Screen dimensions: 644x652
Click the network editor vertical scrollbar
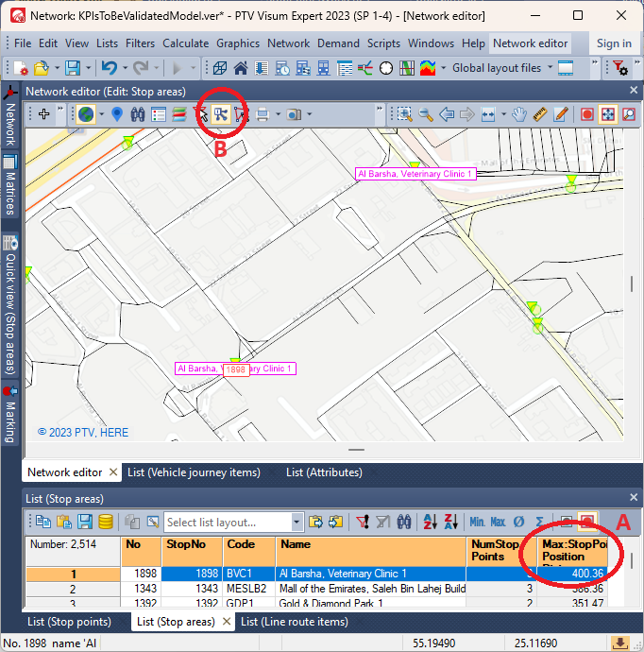coord(633,283)
